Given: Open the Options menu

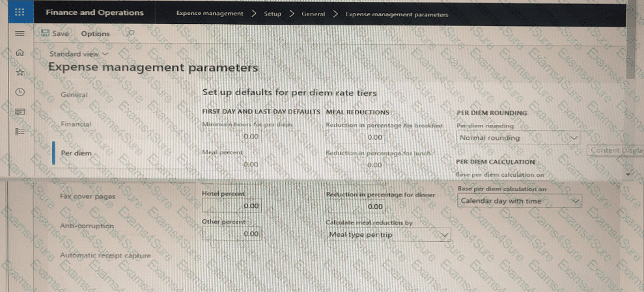Looking at the screenshot, I should point(95,34).
